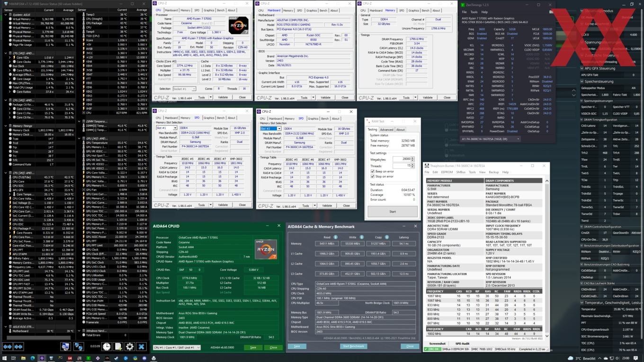Collapse APU GFX Steuerung section in Ryzen Master
The width and height of the screenshot is (644, 362).
(x=583, y=68)
